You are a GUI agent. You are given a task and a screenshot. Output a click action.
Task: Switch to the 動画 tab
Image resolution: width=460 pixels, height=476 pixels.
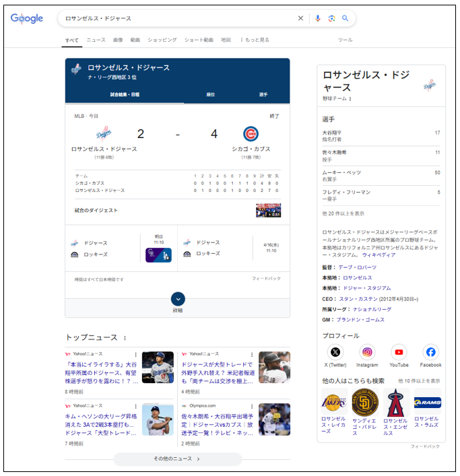tap(135, 40)
